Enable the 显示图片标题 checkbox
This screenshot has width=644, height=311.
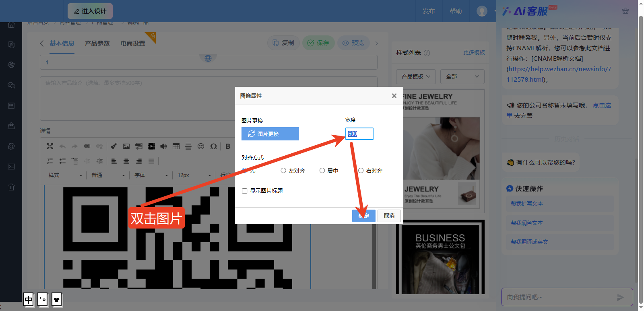244,191
